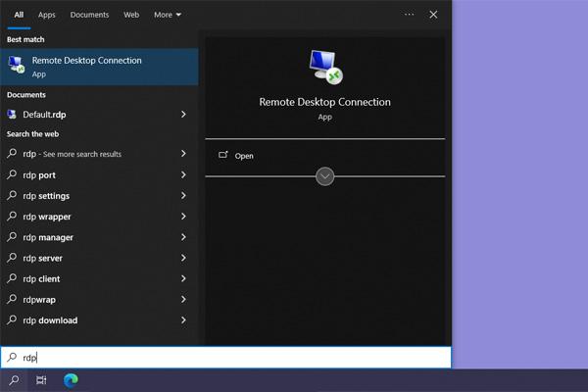588x392 pixels.
Task: Click the Default.rdp file icon
Action: click(x=12, y=114)
